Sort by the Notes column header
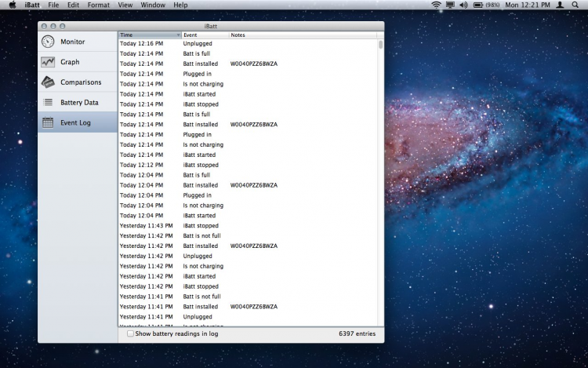Image resolution: width=588 pixels, height=368 pixels. 303,35
